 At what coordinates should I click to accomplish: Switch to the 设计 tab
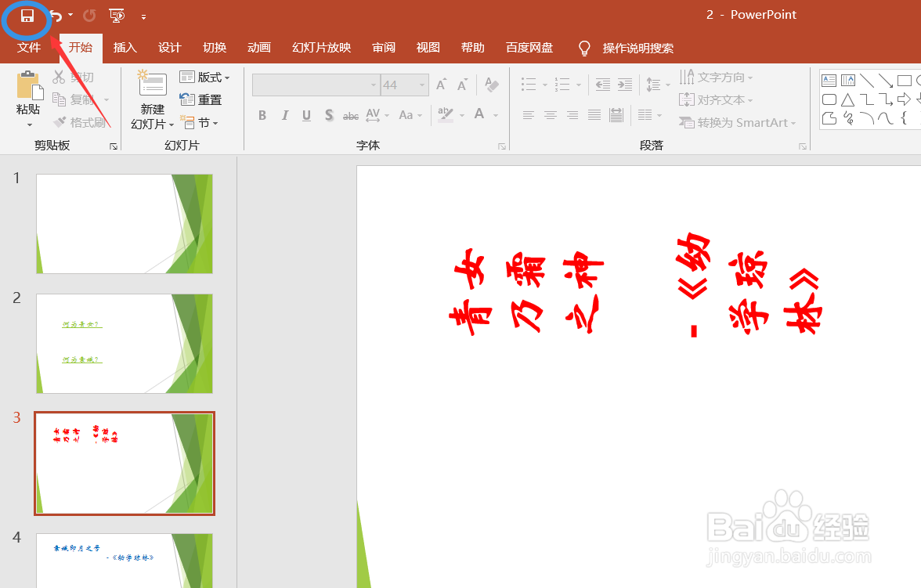[170, 48]
